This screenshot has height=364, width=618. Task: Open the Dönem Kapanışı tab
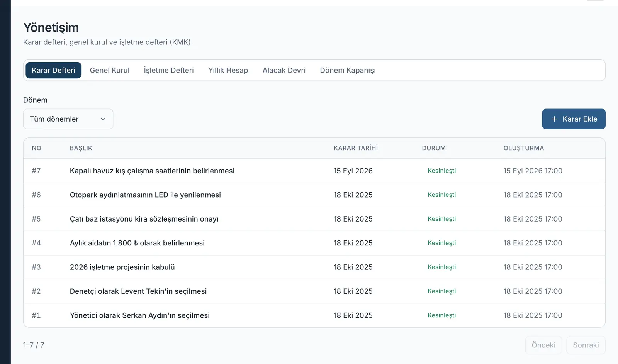pos(348,70)
